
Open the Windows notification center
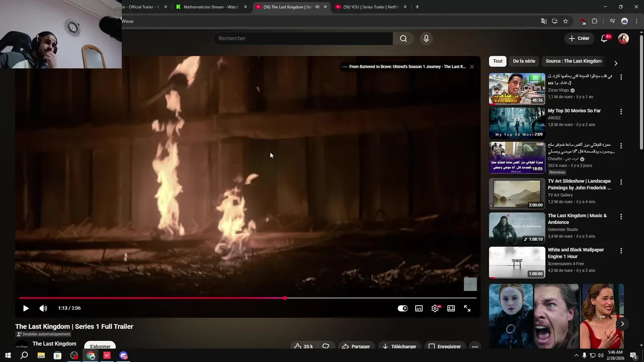coord(634,355)
